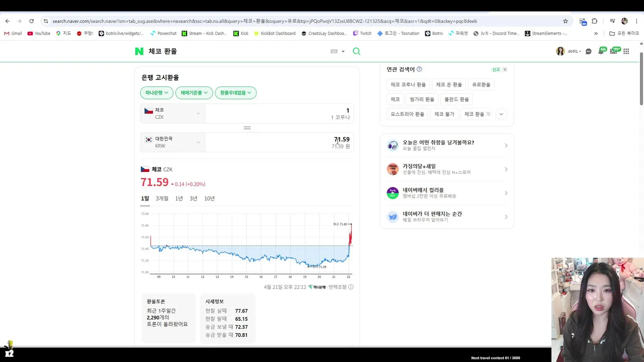Open the Gmail bookmark
This screenshot has width=644, height=362.
(x=13, y=33)
